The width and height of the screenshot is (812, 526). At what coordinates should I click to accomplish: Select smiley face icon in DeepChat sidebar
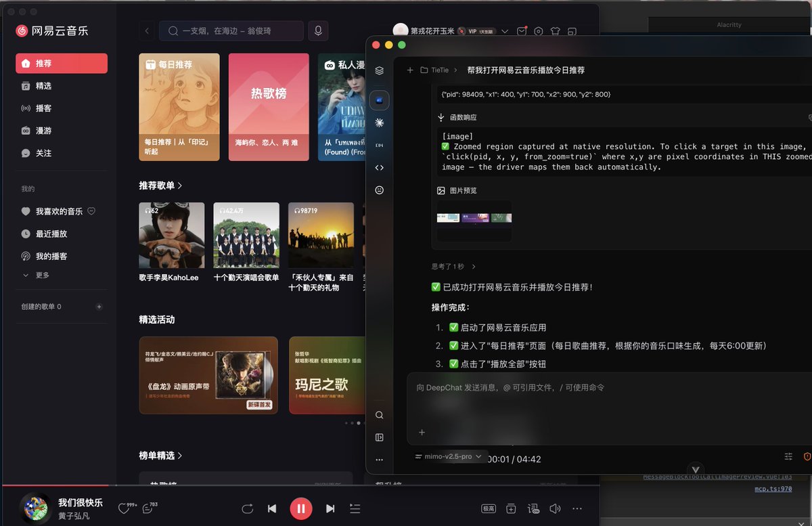(x=379, y=190)
